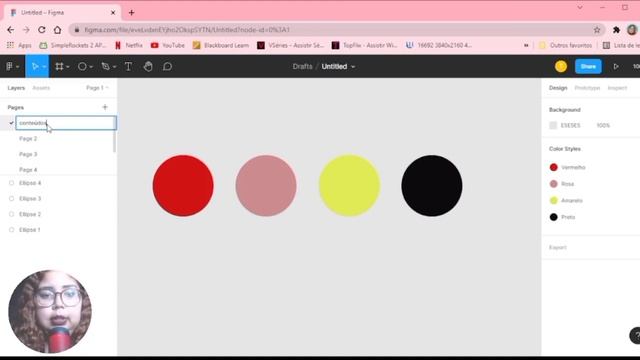This screenshot has height=360, width=640.
Task: Open the main menu dropdown arrow
Action: point(18,67)
